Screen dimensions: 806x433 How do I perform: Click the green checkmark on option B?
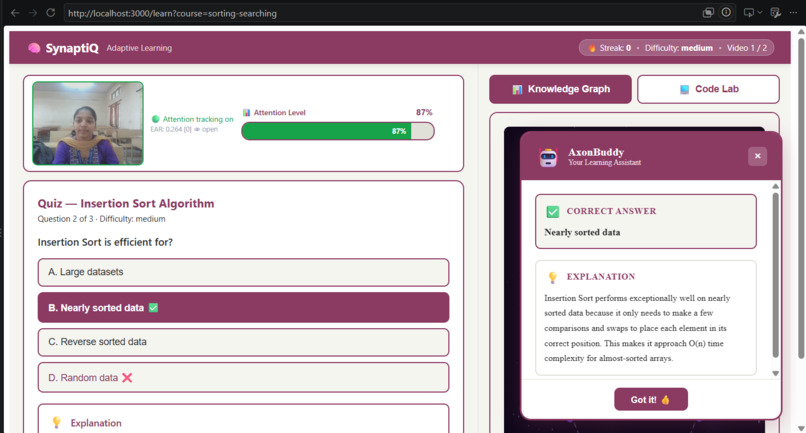click(x=153, y=308)
